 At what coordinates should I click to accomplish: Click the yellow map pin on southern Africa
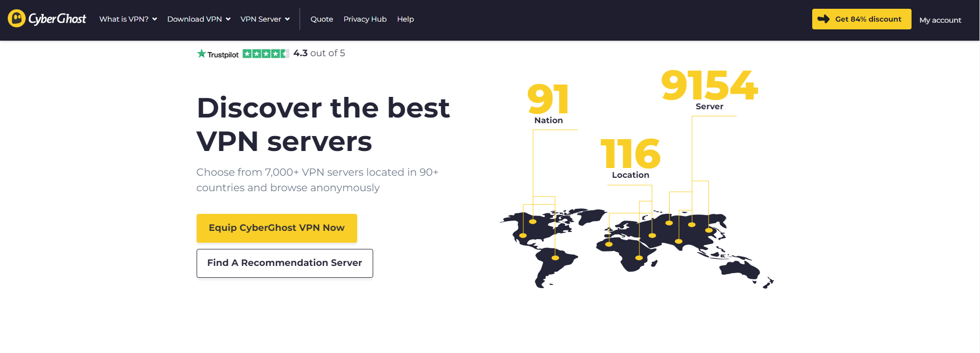(639, 258)
